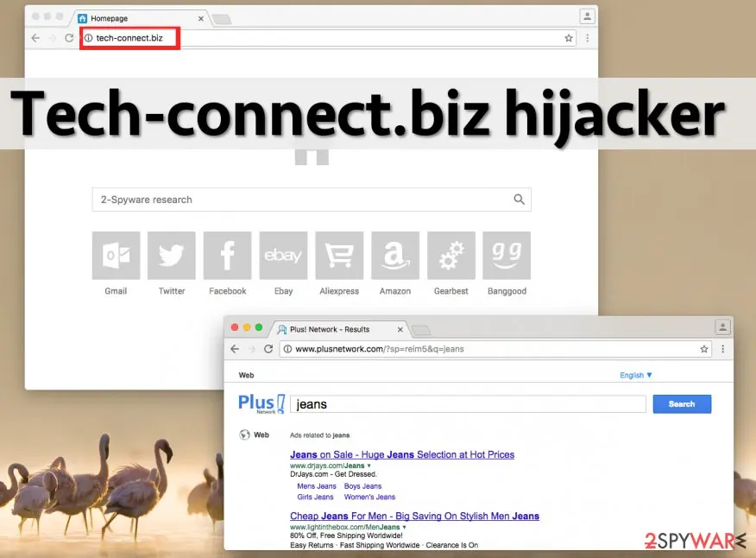Click the jeans search input field
The width and height of the screenshot is (756, 558).
(468, 404)
